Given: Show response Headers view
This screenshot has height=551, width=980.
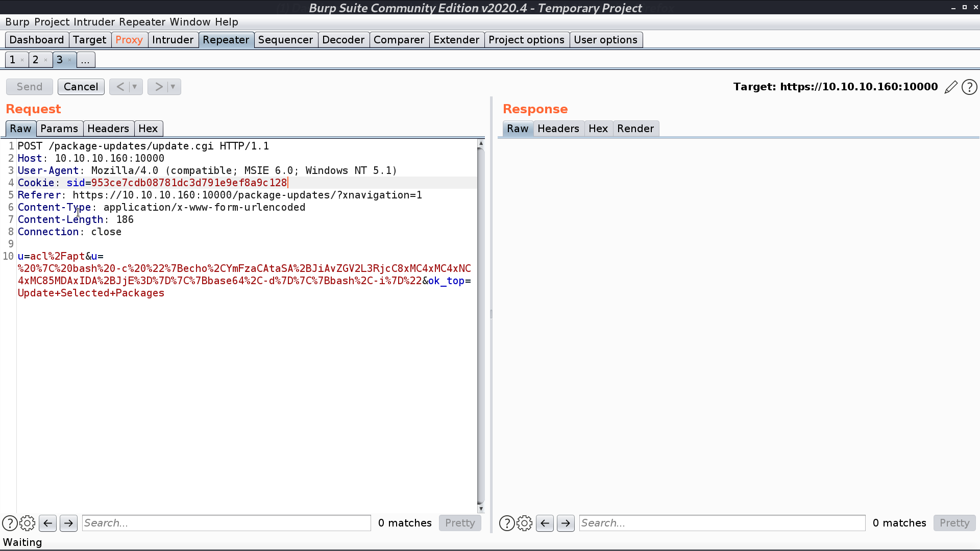Looking at the screenshot, I should click(558, 129).
